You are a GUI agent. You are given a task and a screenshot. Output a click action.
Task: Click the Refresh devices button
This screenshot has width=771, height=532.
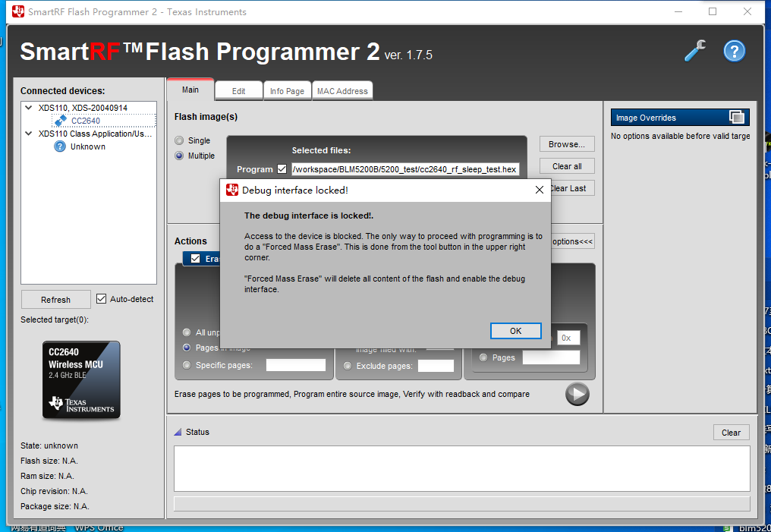click(55, 300)
